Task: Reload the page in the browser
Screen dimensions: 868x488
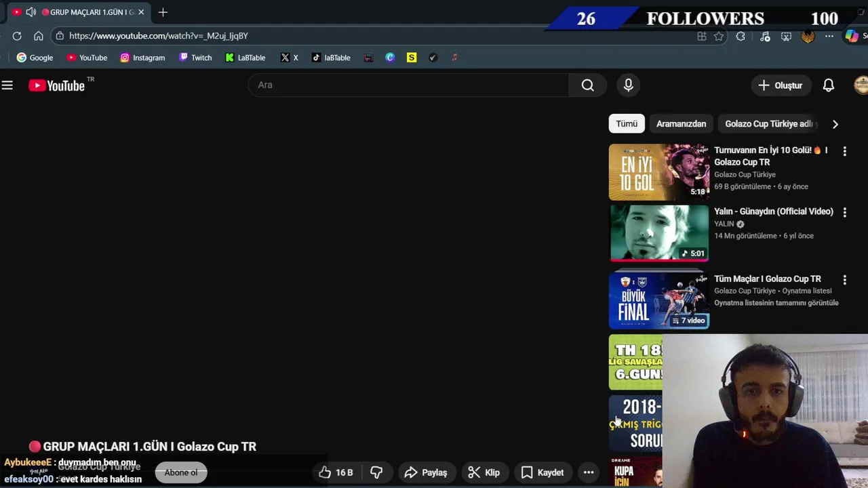Action: coord(17,36)
